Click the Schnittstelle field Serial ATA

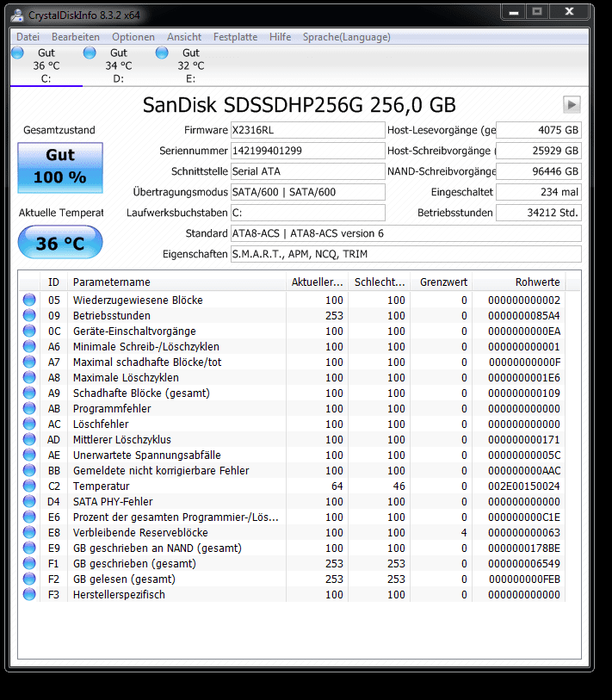(x=307, y=171)
